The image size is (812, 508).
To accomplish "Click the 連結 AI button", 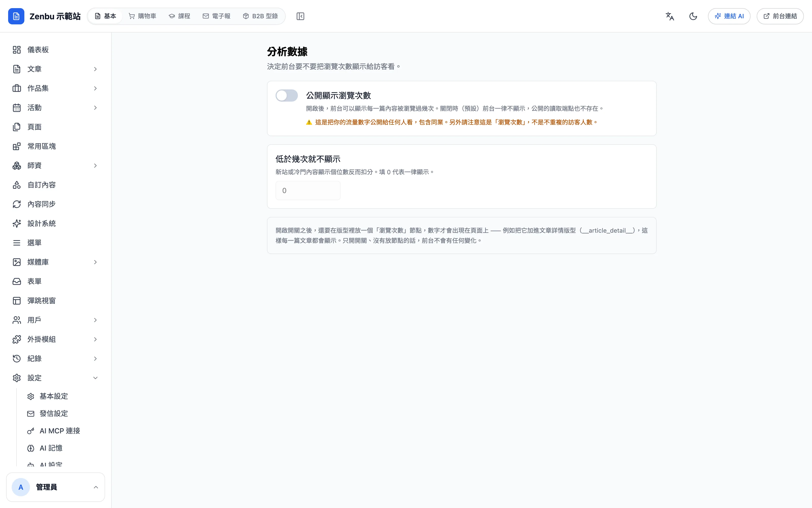I will pyautogui.click(x=729, y=16).
